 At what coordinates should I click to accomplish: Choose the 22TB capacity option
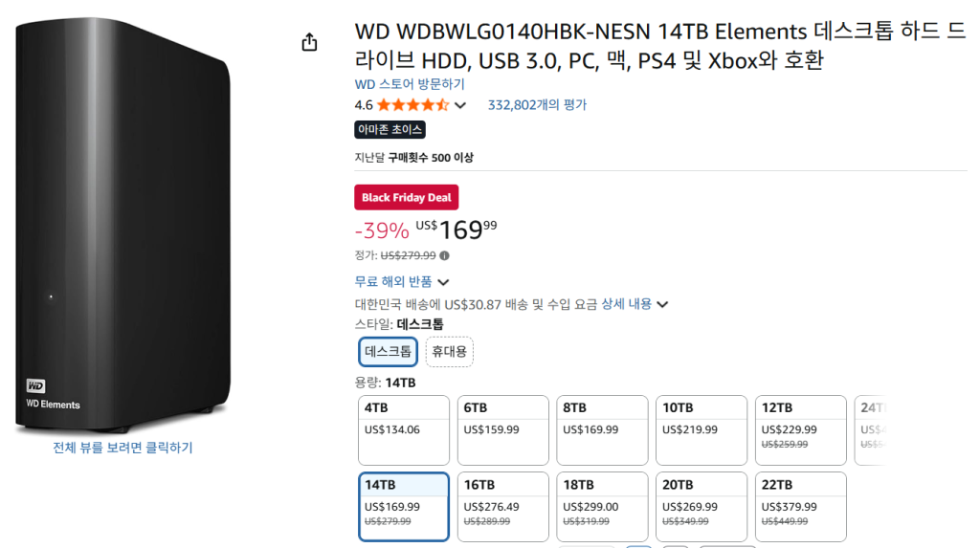800,506
